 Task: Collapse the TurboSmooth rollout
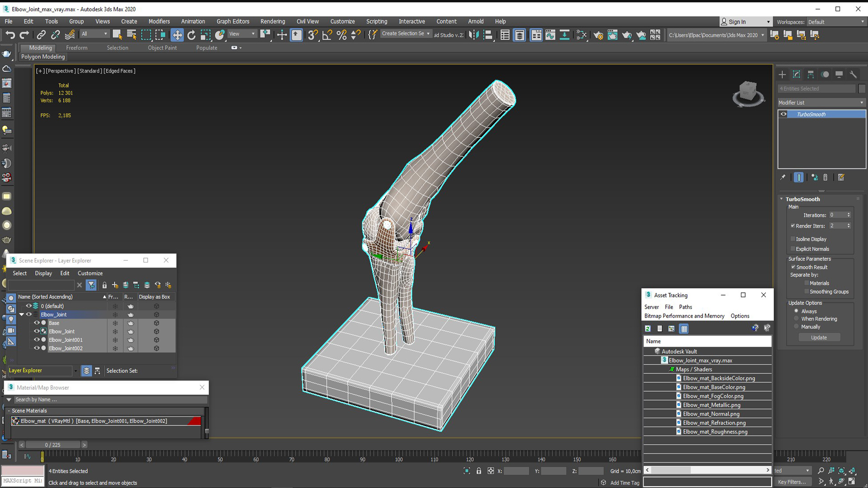click(781, 199)
